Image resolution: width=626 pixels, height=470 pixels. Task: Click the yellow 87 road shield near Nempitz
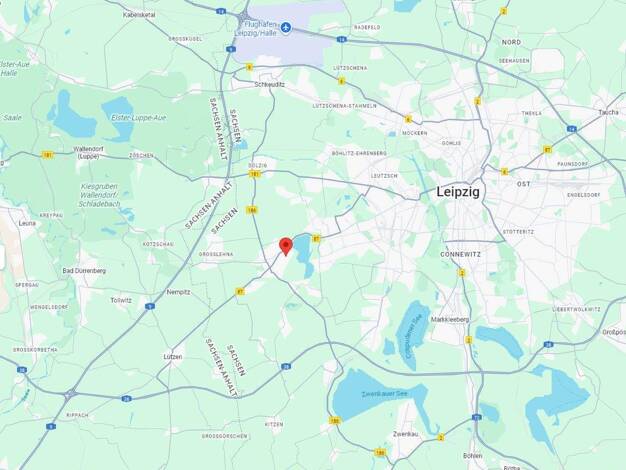pos(240,292)
